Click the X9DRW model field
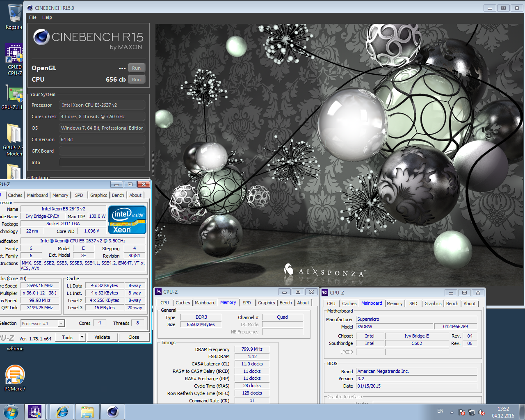The height and width of the screenshot is (420, 525). tap(395, 326)
